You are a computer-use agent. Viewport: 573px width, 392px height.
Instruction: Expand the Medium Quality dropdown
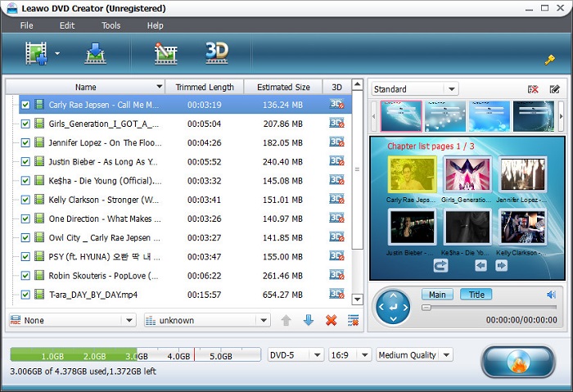coord(413,355)
